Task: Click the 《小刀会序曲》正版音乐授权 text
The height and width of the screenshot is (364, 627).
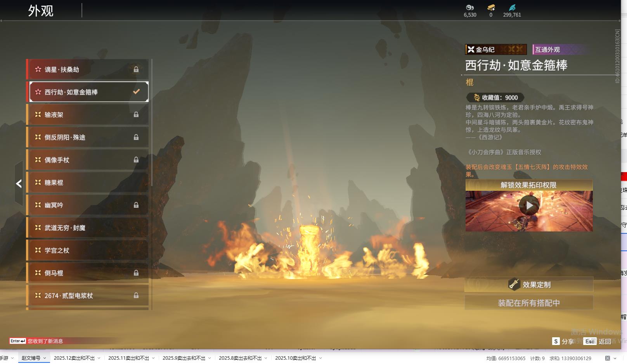Action: (x=503, y=152)
